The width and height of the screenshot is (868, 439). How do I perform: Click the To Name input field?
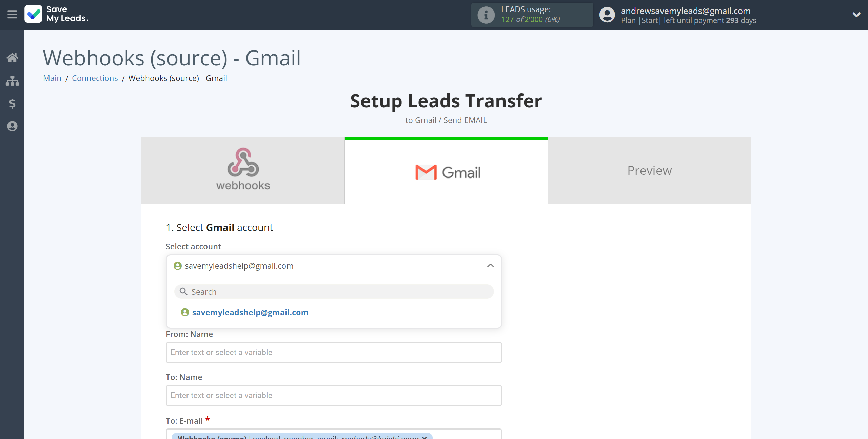tap(333, 395)
